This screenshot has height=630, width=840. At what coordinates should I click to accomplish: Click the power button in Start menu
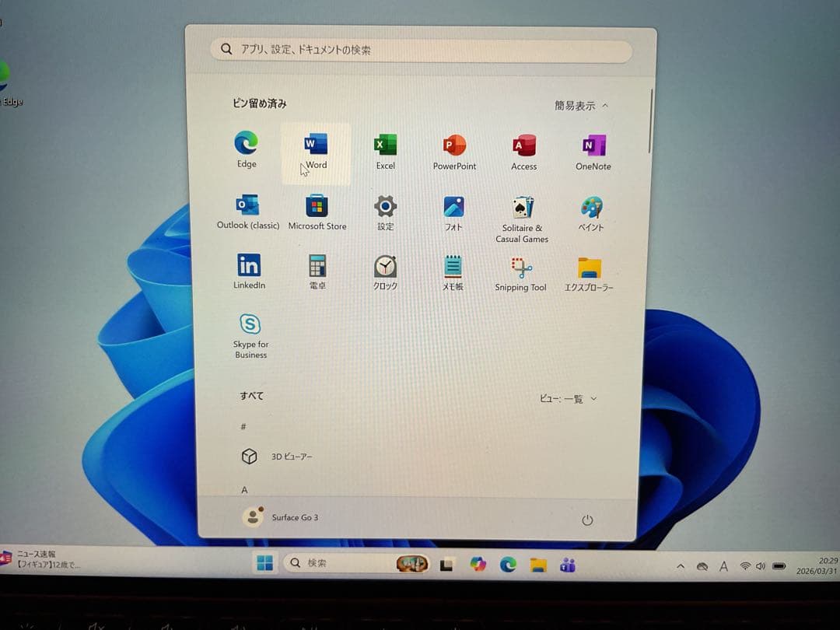tap(587, 520)
